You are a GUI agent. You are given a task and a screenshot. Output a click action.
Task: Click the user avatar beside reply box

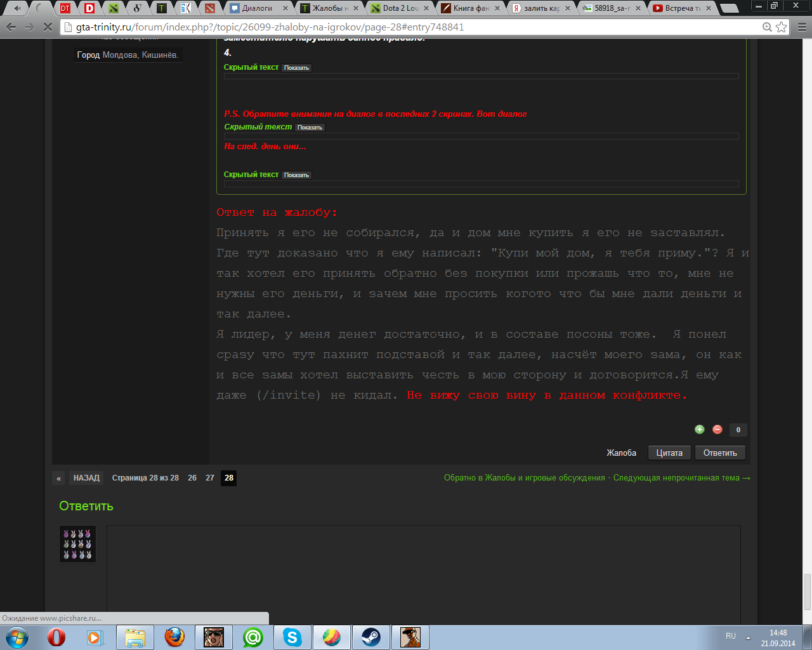pyautogui.click(x=77, y=544)
